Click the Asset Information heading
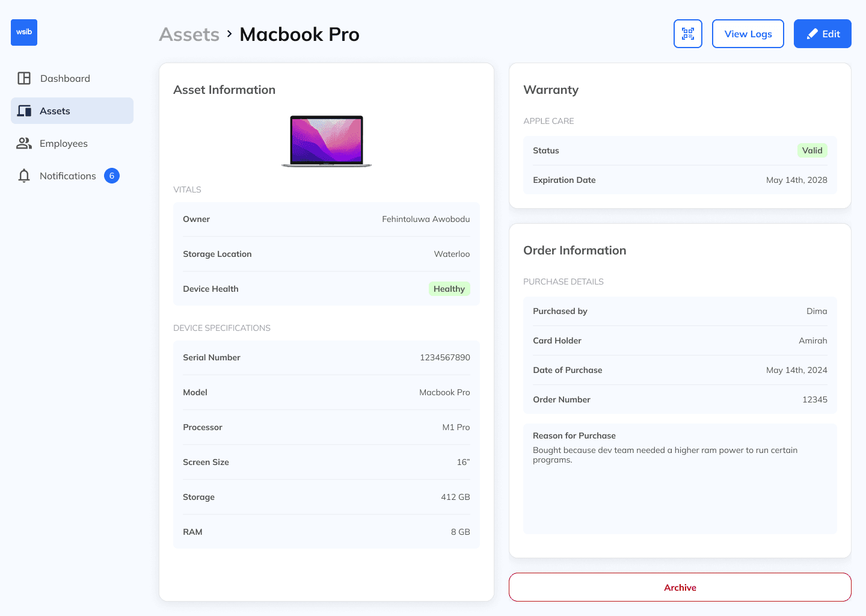 click(x=224, y=90)
